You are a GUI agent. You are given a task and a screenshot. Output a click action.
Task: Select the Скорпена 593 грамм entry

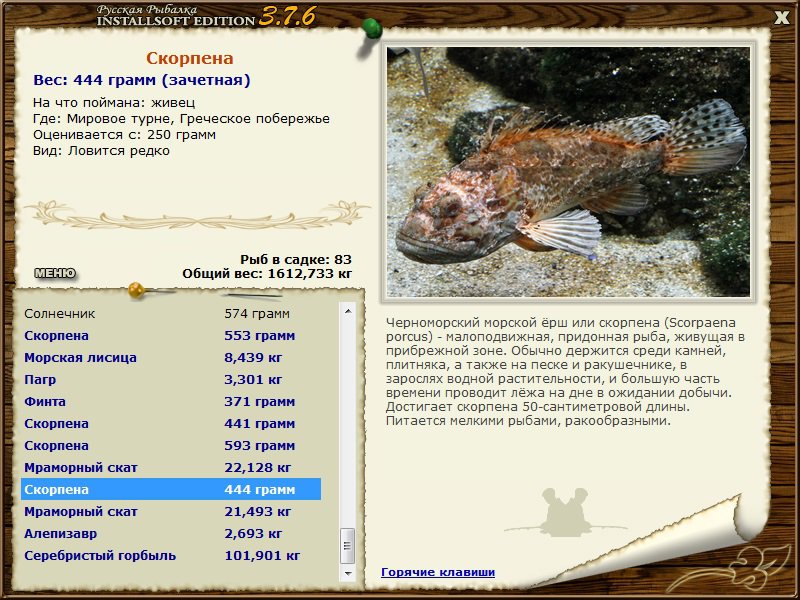pyautogui.click(x=171, y=445)
